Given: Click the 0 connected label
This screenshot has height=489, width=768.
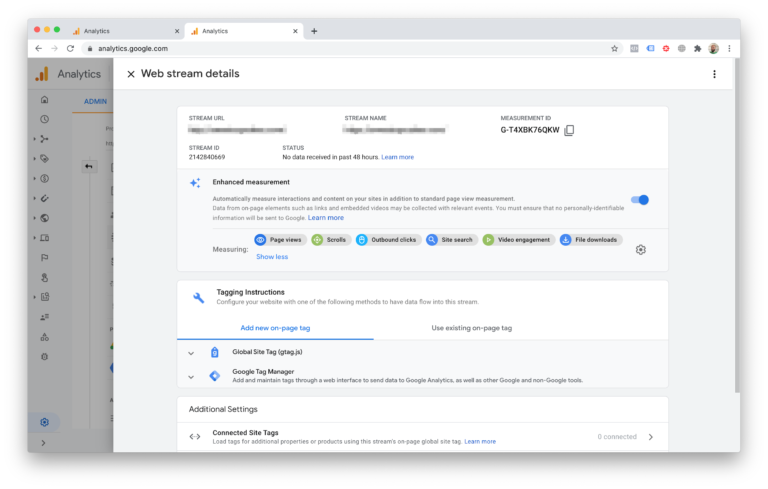Looking at the screenshot, I should click(617, 437).
